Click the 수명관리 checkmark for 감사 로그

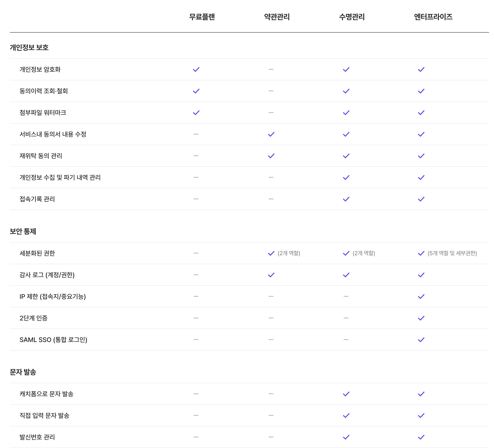[346, 275]
